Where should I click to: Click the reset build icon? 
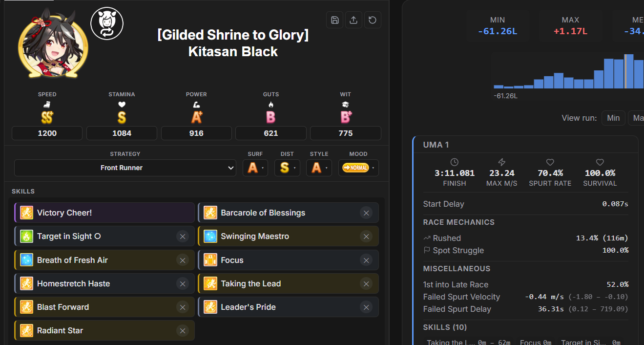click(x=373, y=20)
